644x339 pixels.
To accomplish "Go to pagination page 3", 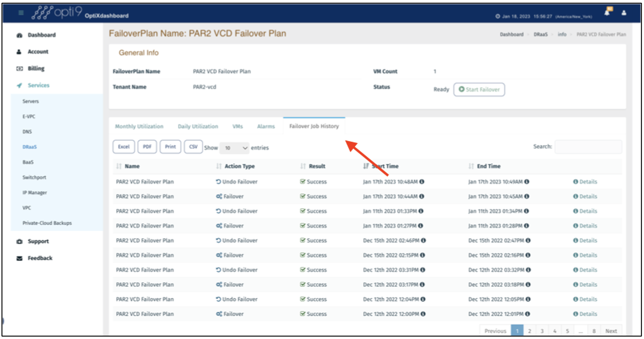I will 542,331.
